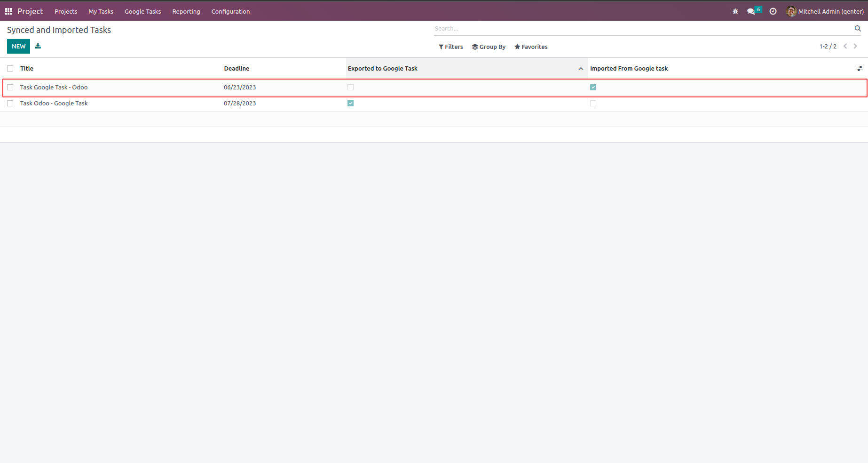This screenshot has width=868, height=463.
Task: Sort by Title column header
Action: [x=27, y=69]
